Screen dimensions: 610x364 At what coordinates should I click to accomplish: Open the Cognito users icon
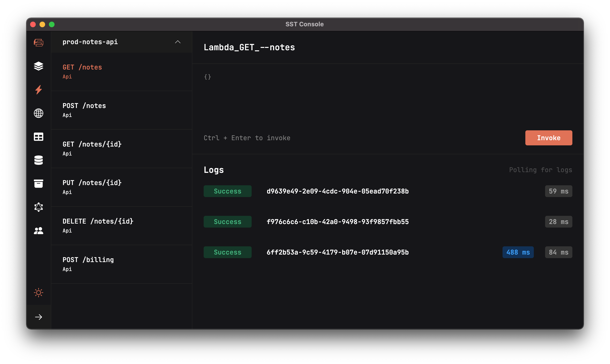(x=39, y=231)
